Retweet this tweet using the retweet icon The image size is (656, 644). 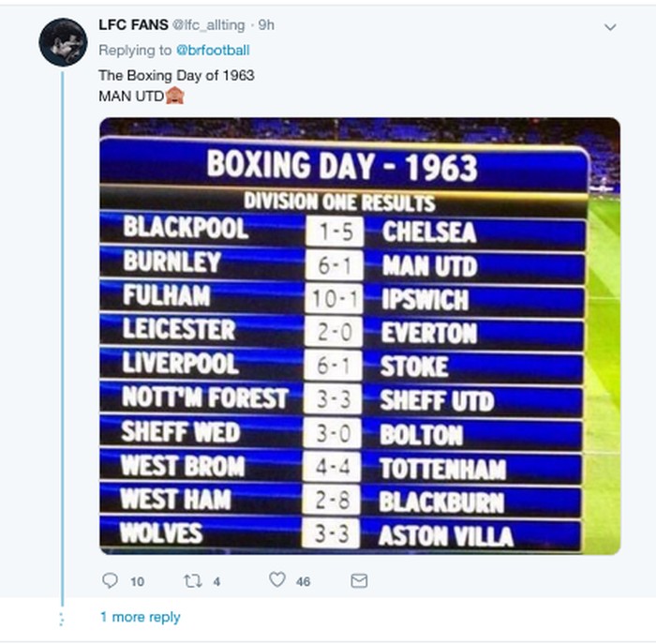tap(193, 581)
